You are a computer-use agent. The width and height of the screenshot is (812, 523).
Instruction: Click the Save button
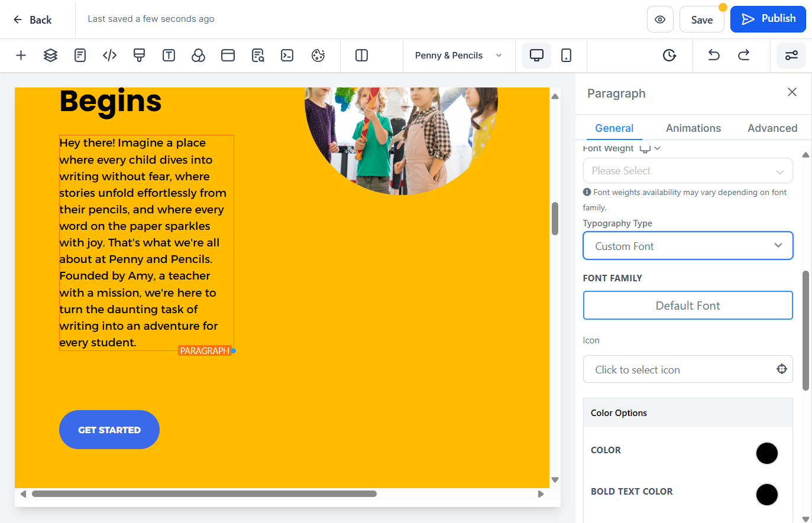coord(702,20)
